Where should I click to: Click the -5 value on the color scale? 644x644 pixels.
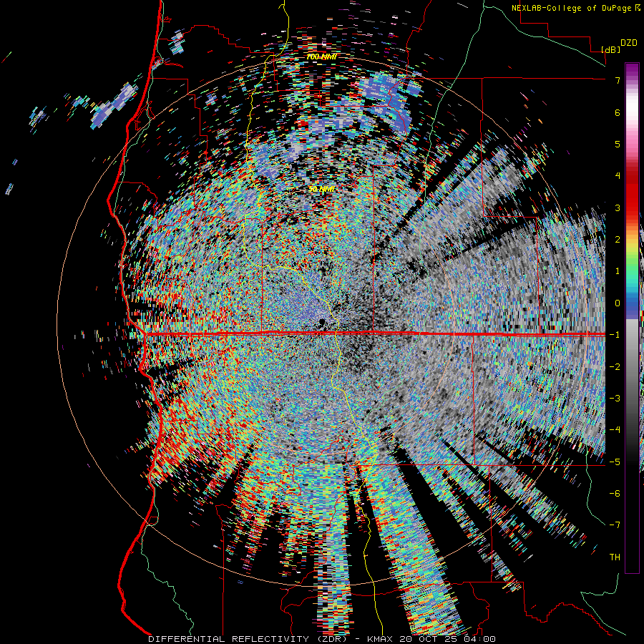pyautogui.click(x=615, y=462)
